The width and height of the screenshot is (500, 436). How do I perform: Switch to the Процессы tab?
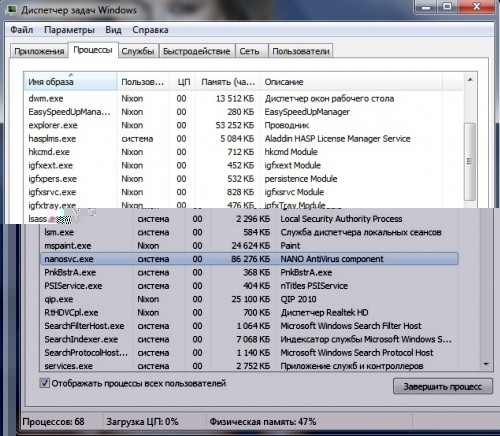pos(93,50)
